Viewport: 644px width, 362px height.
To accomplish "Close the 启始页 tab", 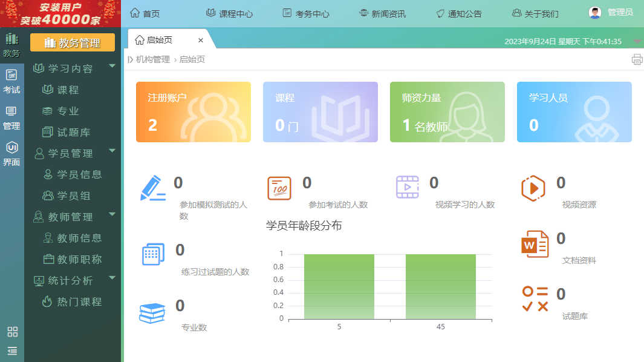I will click(x=201, y=40).
